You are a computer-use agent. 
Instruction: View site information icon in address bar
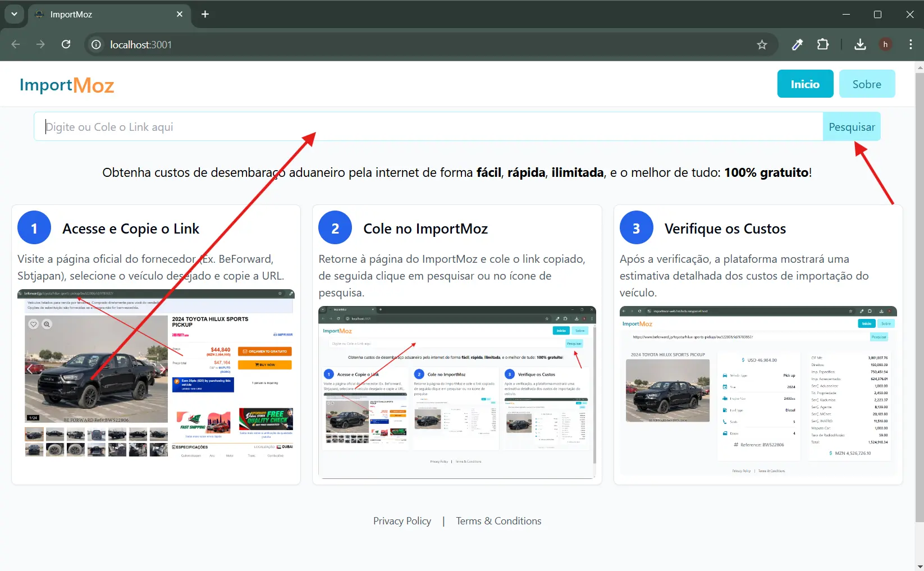(x=97, y=44)
